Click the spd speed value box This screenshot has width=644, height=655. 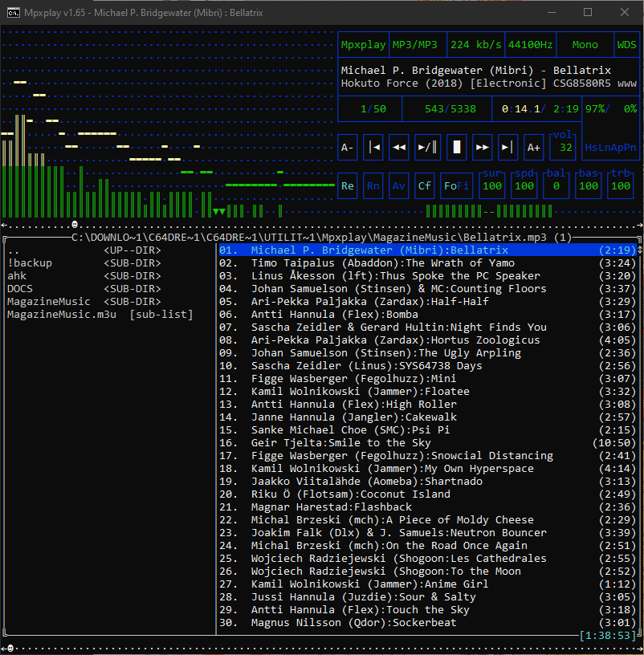click(524, 186)
